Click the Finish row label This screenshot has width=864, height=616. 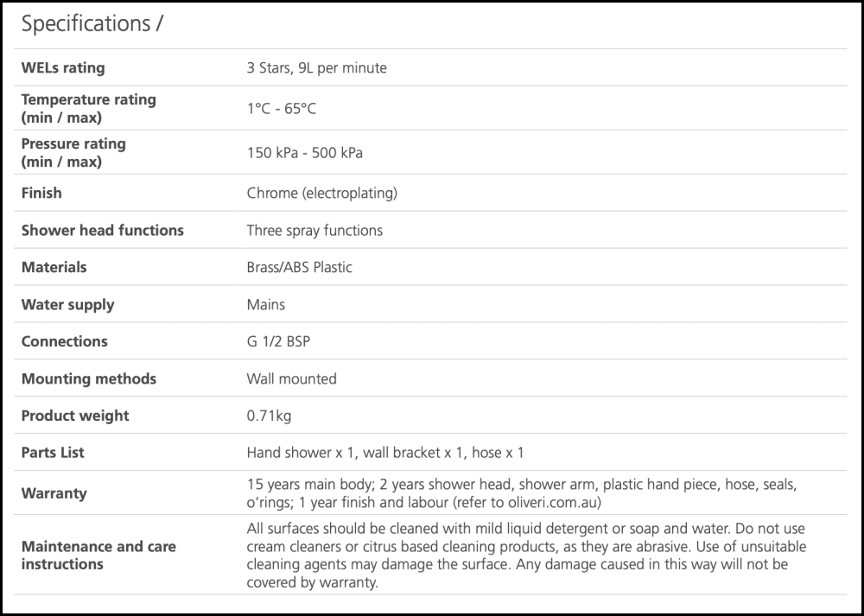(x=41, y=193)
